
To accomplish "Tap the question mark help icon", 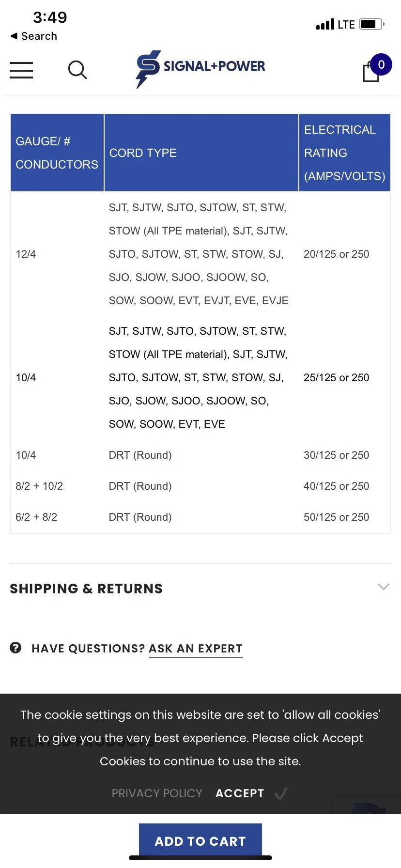I will click(x=15, y=648).
